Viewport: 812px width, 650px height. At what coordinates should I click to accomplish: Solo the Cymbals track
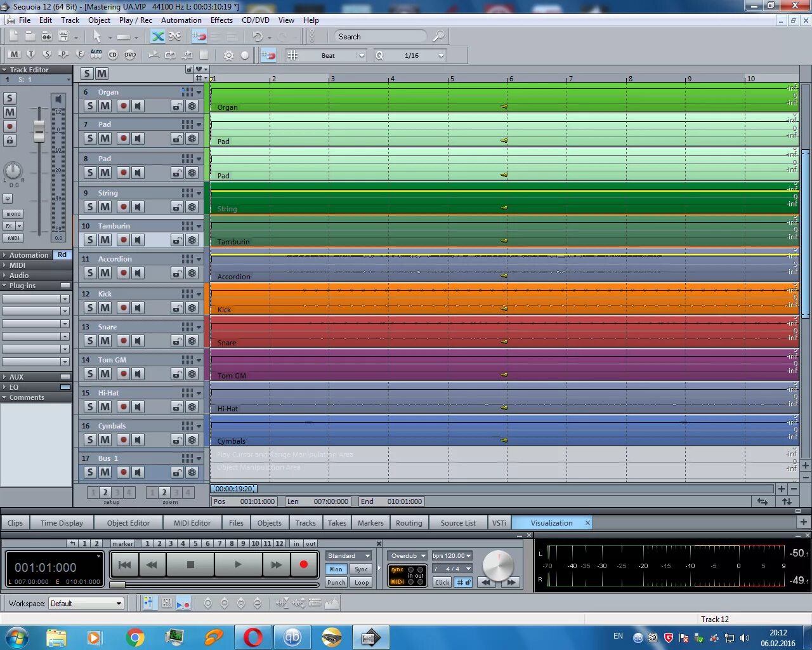90,440
